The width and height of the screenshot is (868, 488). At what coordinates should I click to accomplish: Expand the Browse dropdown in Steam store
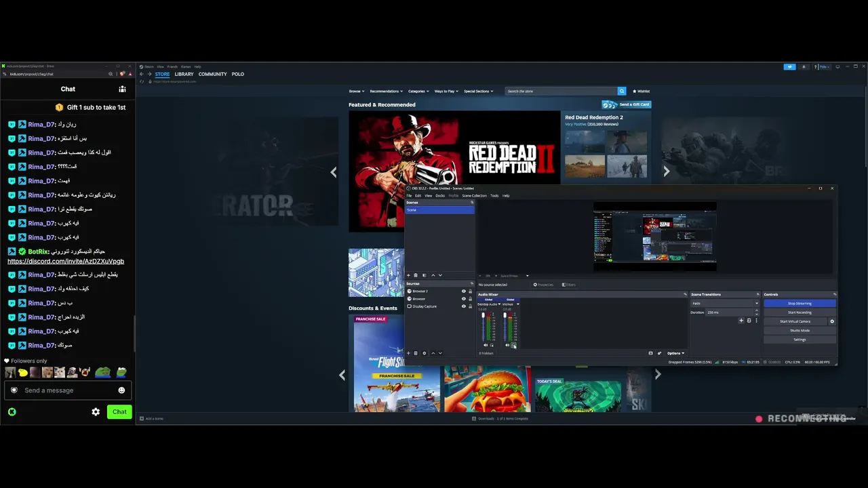pyautogui.click(x=357, y=91)
